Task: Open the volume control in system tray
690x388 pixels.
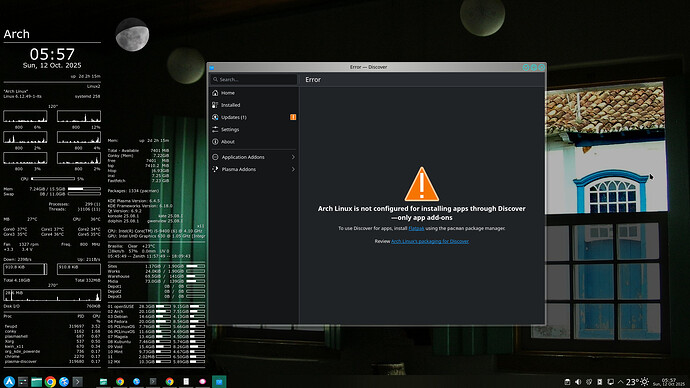Action: (578, 382)
